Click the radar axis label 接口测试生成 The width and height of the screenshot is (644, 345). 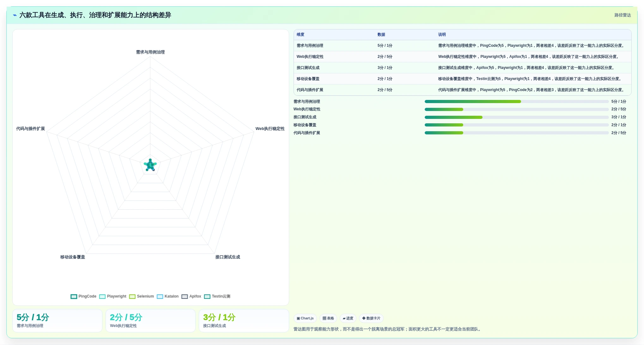pyautogui.click(x=228, y=257)
